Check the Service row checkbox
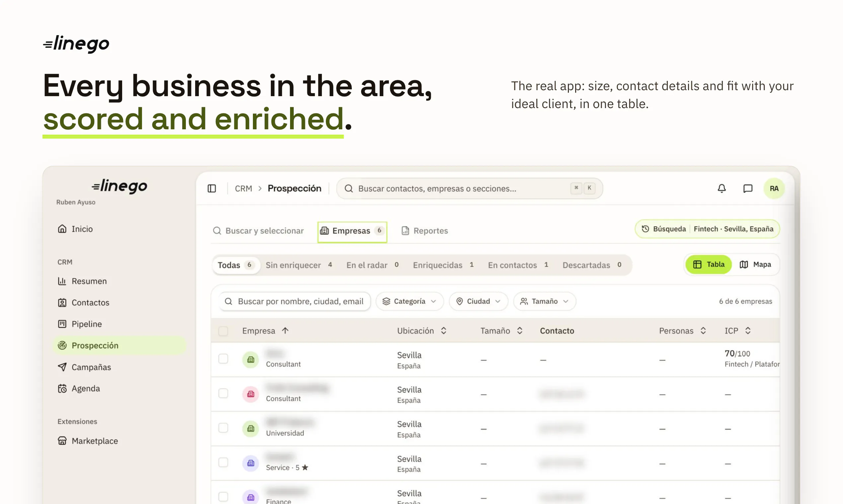The width and height of the screenshot is (843, 504). [223, 463]
